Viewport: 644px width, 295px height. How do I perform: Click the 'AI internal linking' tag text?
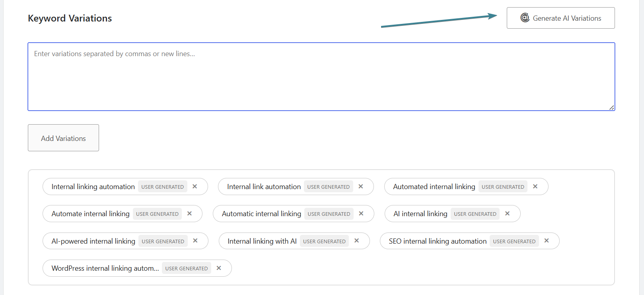tap(420, 214)
